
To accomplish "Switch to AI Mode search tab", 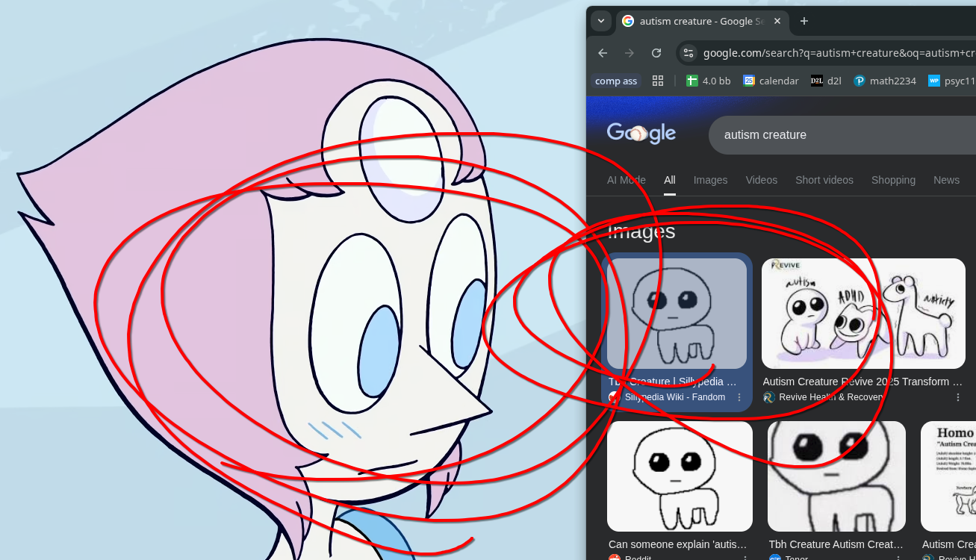I will (627, 180).
